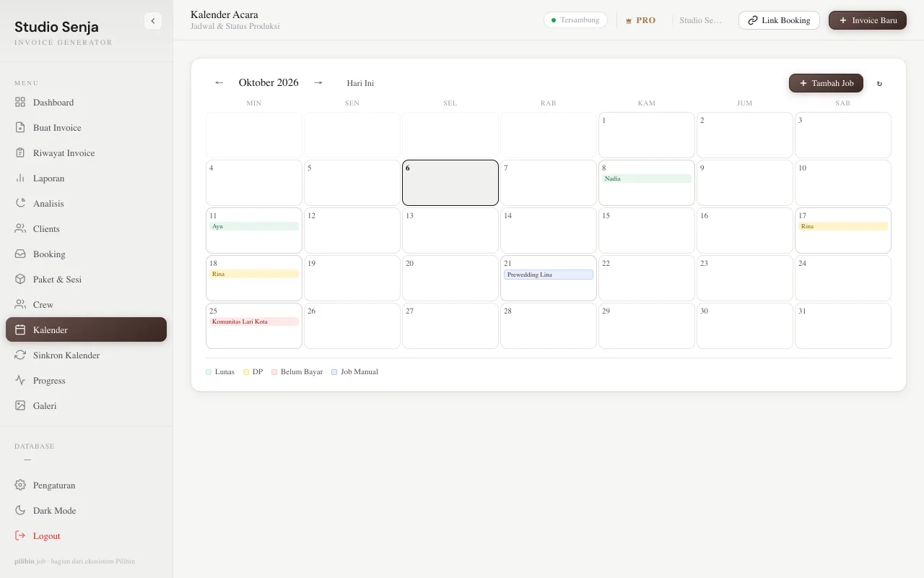Click the Analisis pie chart icon

20,204
